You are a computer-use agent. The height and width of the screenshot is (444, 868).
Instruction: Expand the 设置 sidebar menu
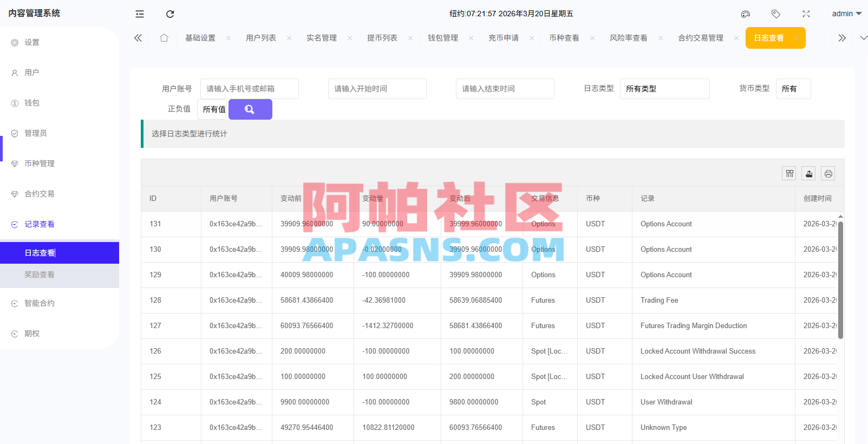point(60,42)
